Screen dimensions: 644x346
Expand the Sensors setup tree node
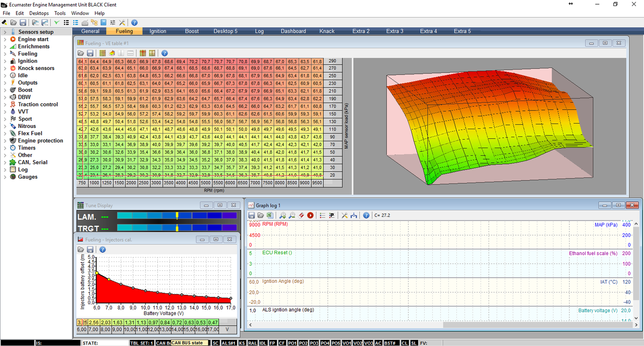click(x=5, y=32)
